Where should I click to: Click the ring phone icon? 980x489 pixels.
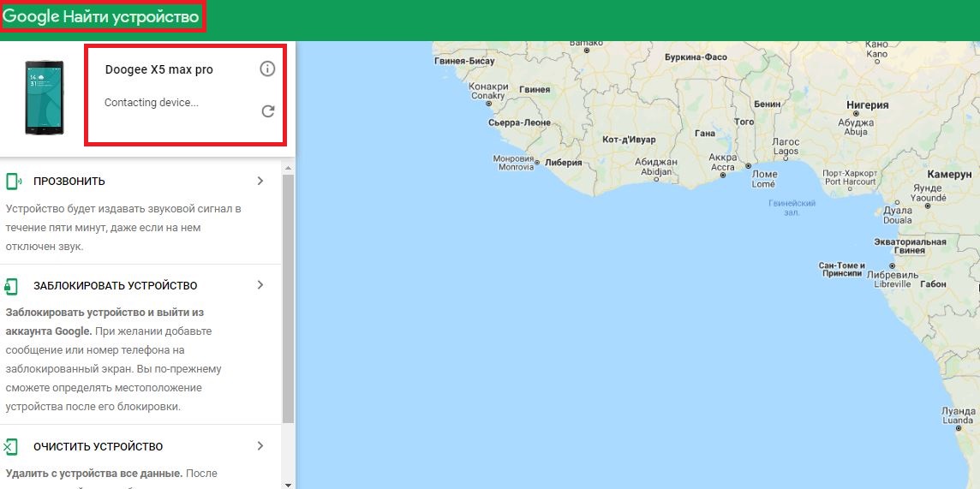[x=13, y=182]
